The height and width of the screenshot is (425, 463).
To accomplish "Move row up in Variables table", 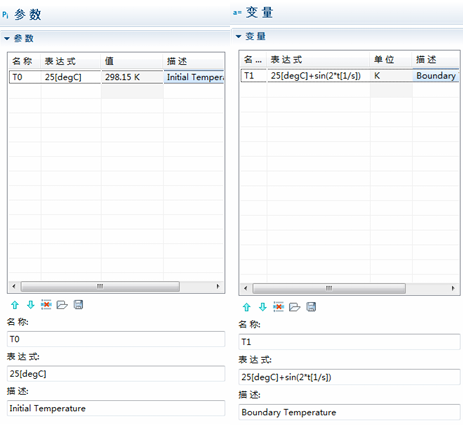I will [247, 307].
